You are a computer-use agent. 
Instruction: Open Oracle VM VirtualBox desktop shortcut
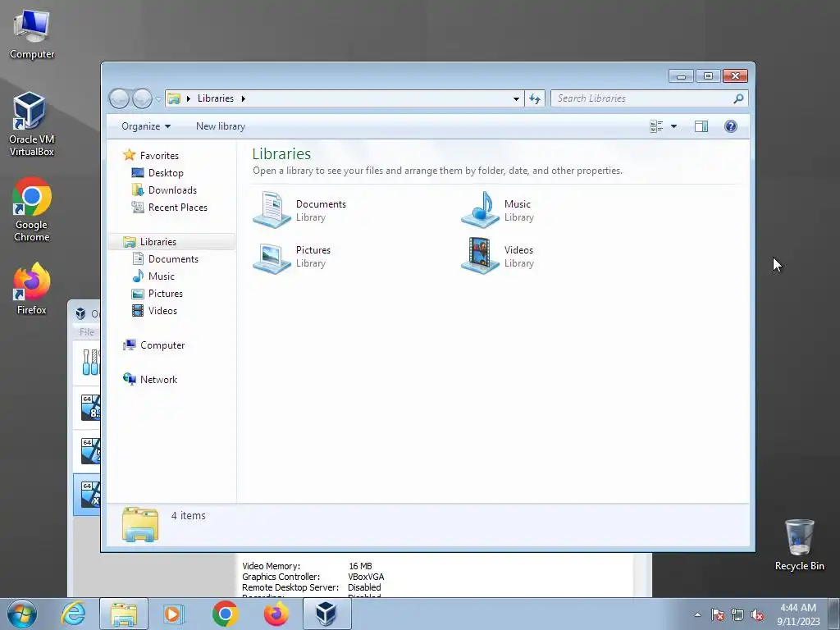click(31, 125)
